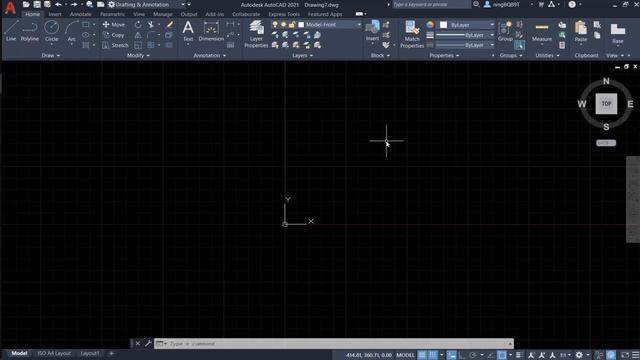Click the object color wheel swatch
Image resolution: width=640 pixels, height=360 pixels.
430,24
